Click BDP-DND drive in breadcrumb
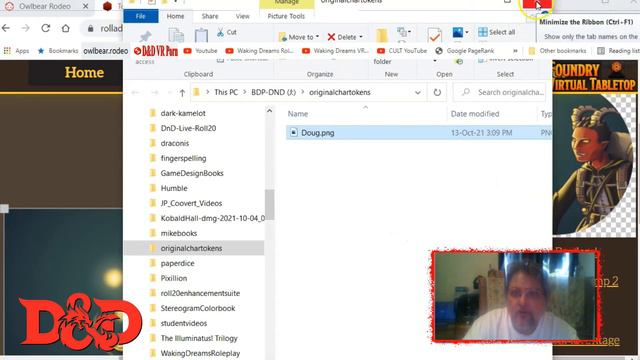This screenshot has width=640, height=360. 273,92
